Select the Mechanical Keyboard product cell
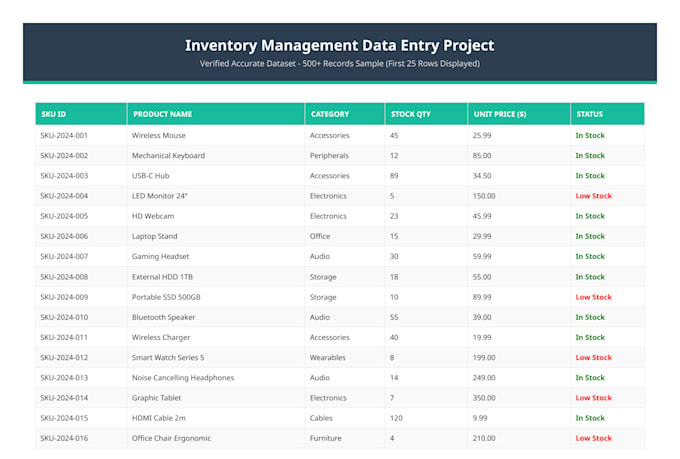Viewport: 680px width, 459px height. point(216,155)
